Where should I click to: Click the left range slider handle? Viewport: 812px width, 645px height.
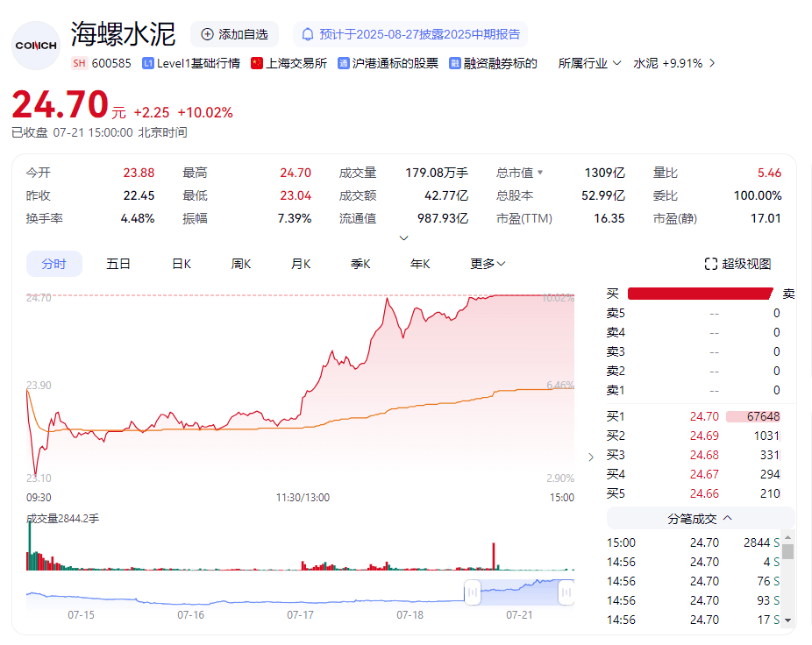(x=473, y=592)
